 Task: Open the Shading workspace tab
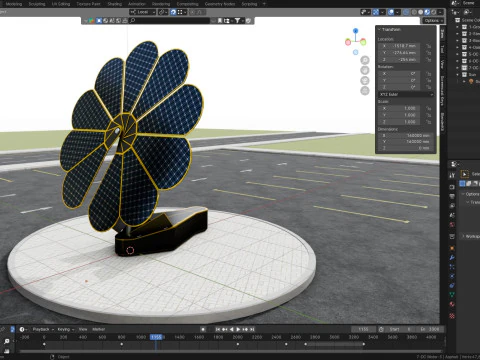click(x=114, y=4)
